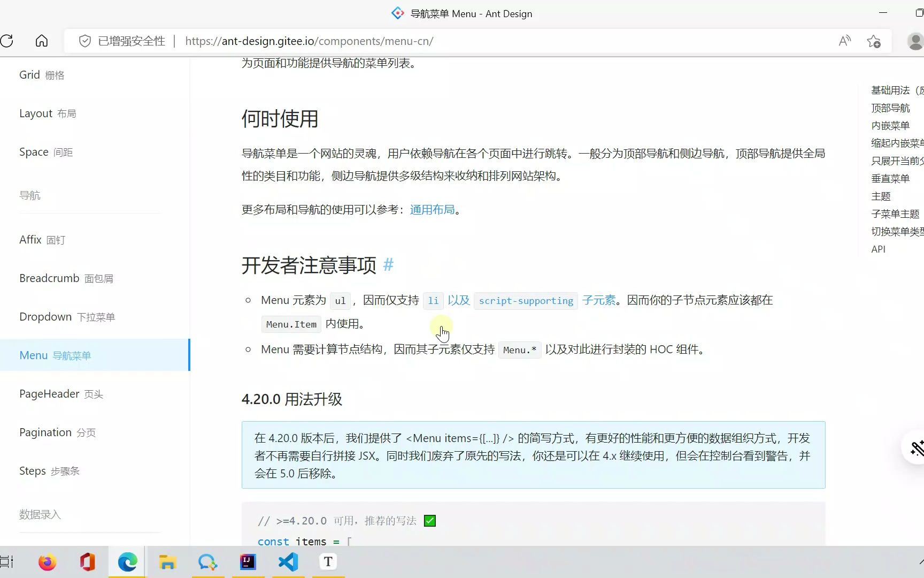Viewport: 924px width, 578px height.
Task: Click the 何时使用 heading
Action: [280, 118]
